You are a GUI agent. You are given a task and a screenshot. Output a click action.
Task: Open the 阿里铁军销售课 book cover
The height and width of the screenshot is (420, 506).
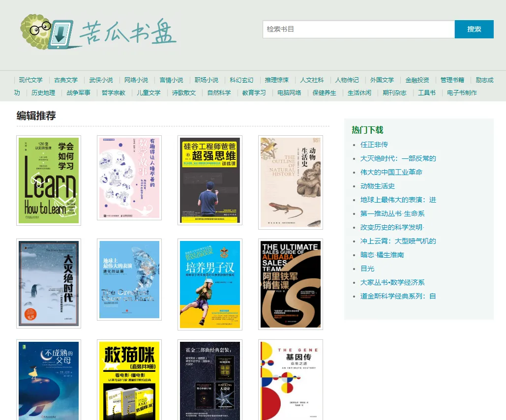(x=291, y=284)
